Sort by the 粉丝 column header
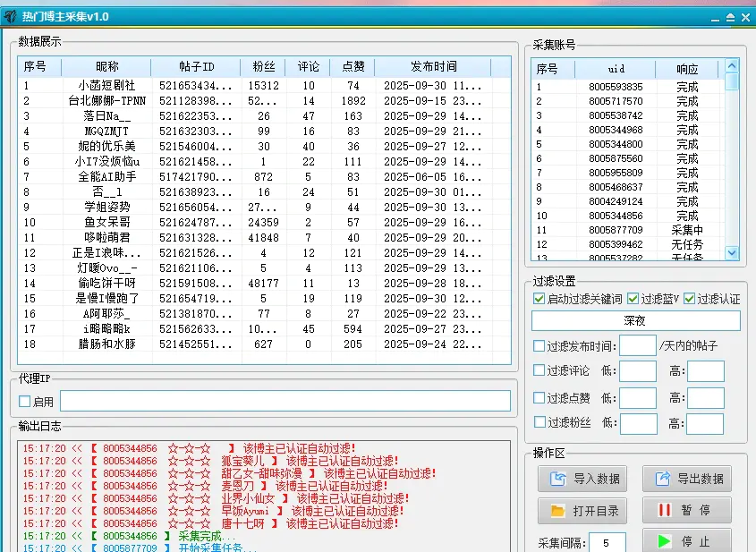Viewport: 756px width, 552px height. point(263,67)
